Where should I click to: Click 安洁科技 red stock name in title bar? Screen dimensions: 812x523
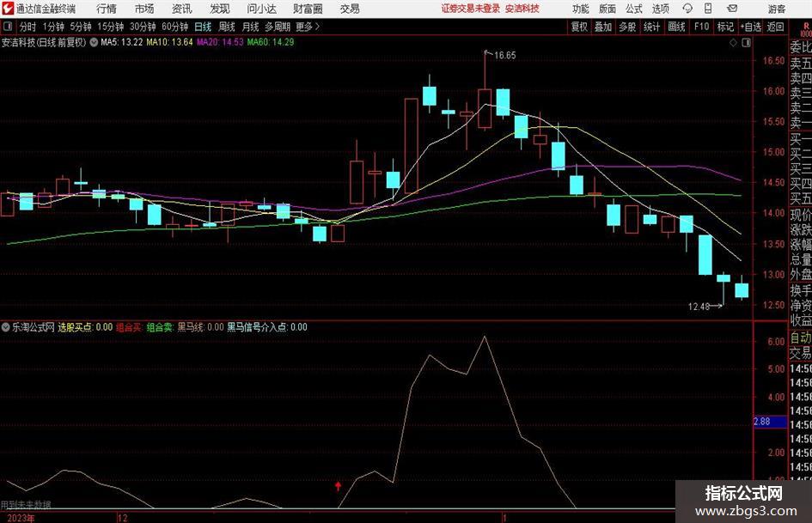pyautogui.click(x=522, y=9)
